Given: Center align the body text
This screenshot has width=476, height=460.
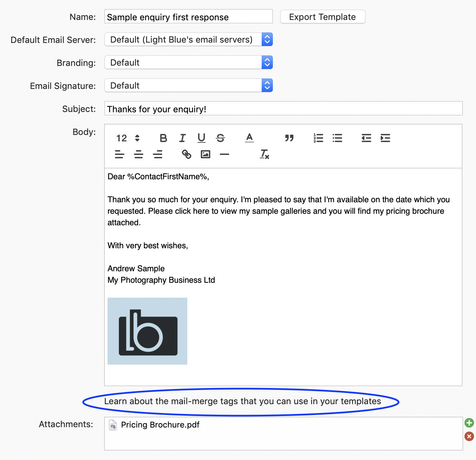Looking at the screenshot, I should coord(139,154).
